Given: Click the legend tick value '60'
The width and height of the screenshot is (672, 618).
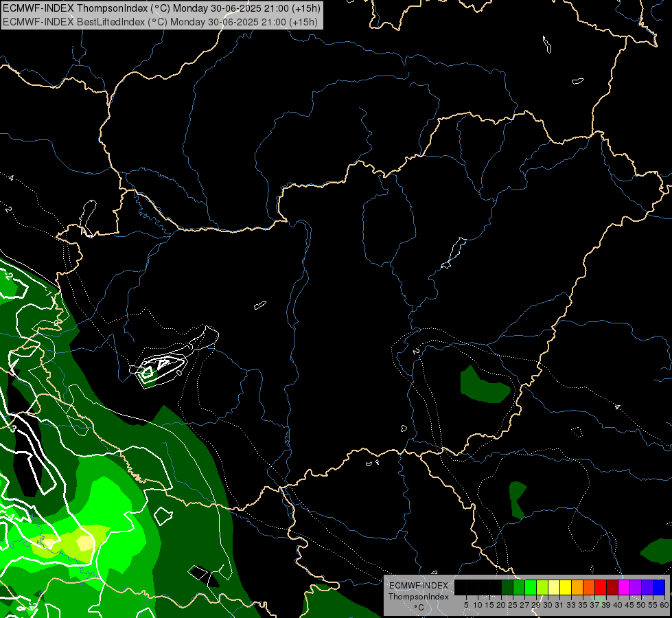Looking at the screenshot, I should click(664, 605).
